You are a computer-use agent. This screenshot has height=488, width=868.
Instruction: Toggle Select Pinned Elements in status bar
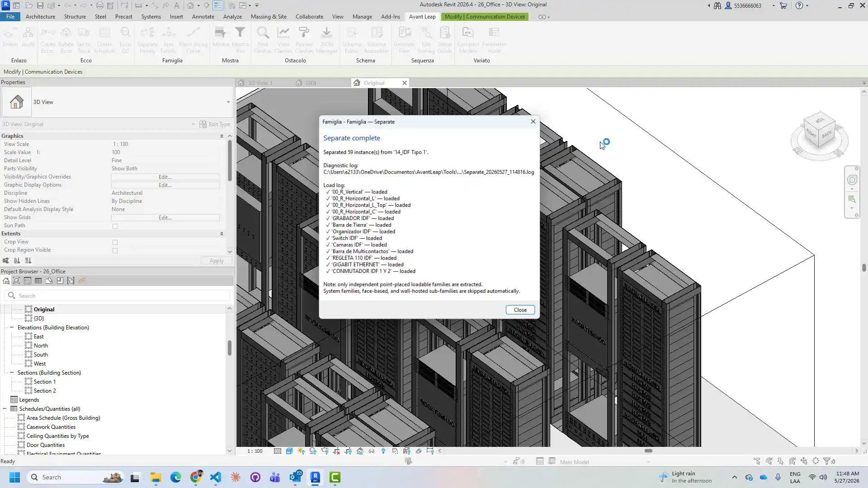pos(781,461)
